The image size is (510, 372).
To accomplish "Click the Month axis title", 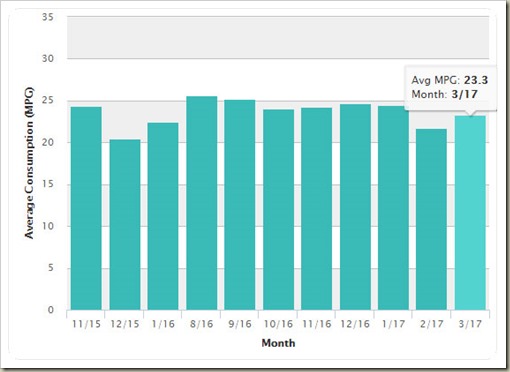I will (278, 343).
